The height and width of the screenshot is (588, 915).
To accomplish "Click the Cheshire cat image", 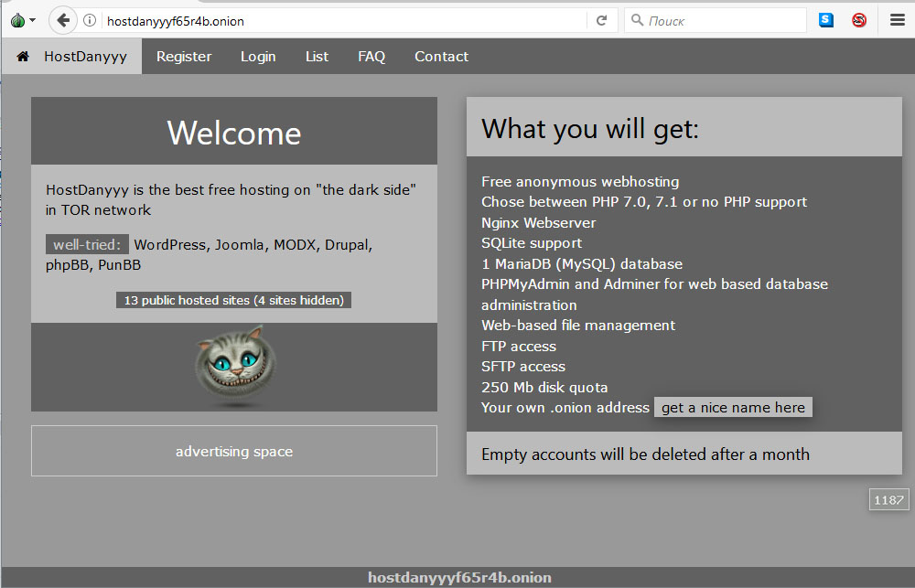I will pos(234,366).
